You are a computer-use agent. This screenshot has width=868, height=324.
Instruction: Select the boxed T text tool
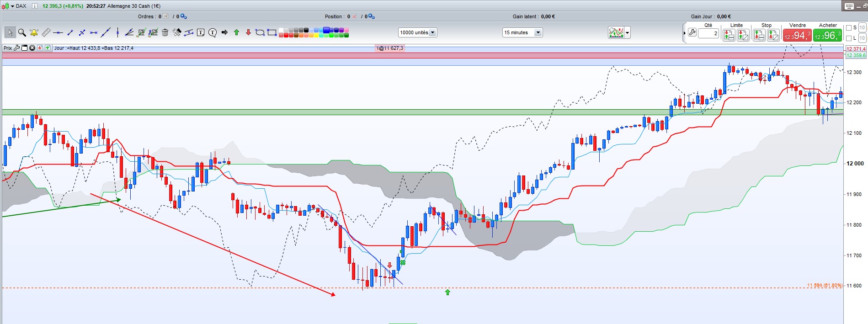(x=201, y=32)
